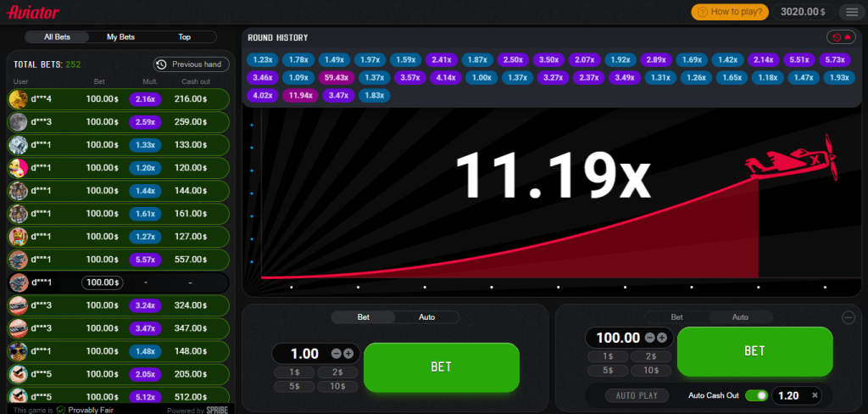
Task: Open the Previous hand results
Action: 192,64
